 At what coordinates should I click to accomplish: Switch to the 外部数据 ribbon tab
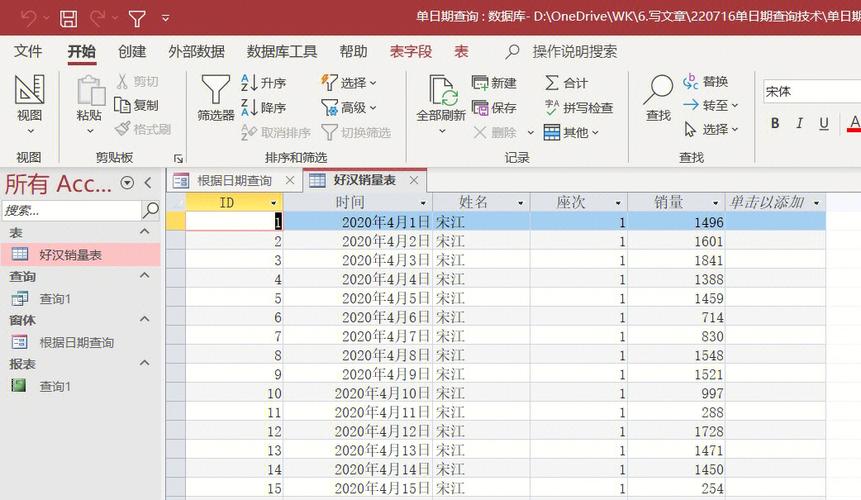tap(197, 52)
